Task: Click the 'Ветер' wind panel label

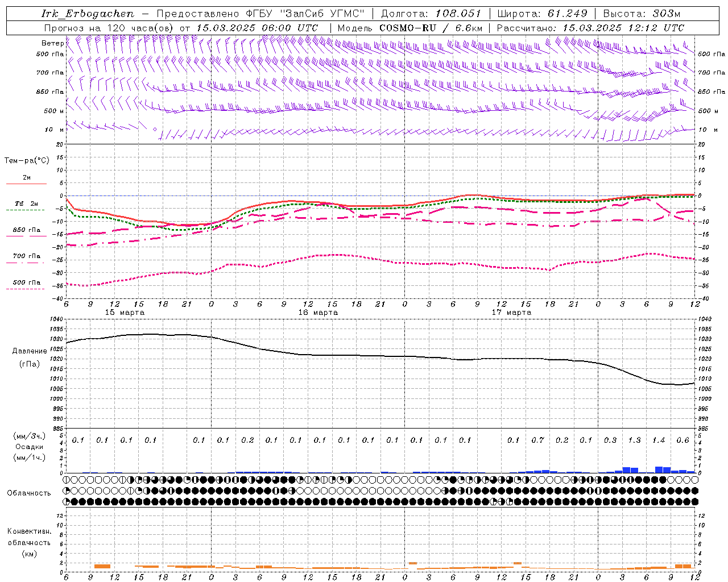Action: [52, 43]
